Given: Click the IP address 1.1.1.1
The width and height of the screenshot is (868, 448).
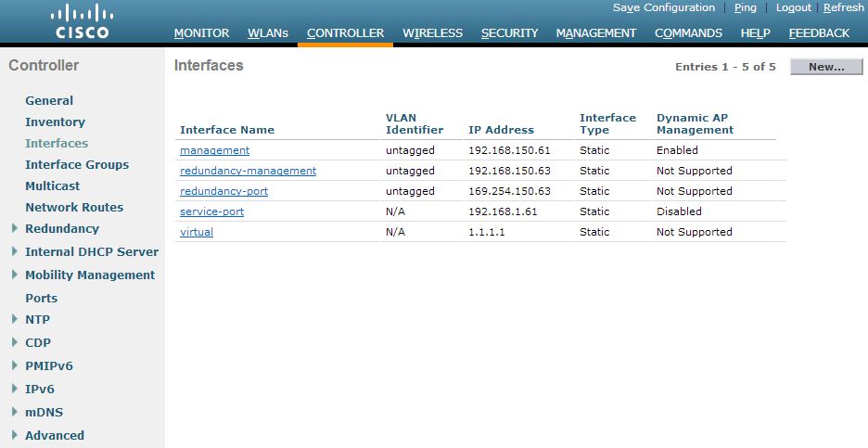Looking at the screenshot, I should (487, 232).
